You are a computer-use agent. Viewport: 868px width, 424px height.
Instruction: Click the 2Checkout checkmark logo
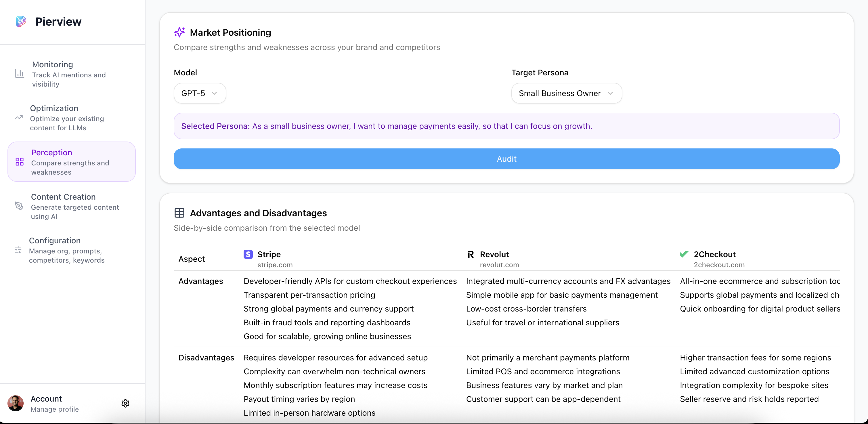684,254
